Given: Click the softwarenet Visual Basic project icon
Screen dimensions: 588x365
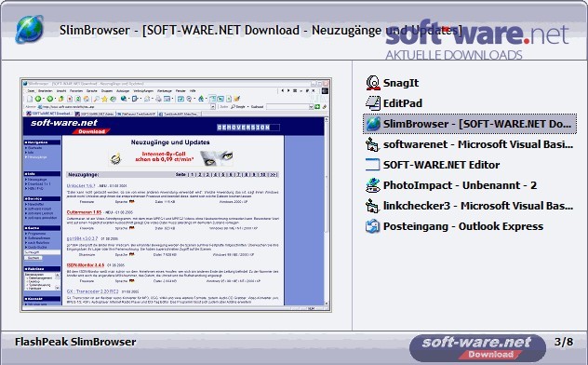Looking at the screenshot, I should click(x=373, y=144).
